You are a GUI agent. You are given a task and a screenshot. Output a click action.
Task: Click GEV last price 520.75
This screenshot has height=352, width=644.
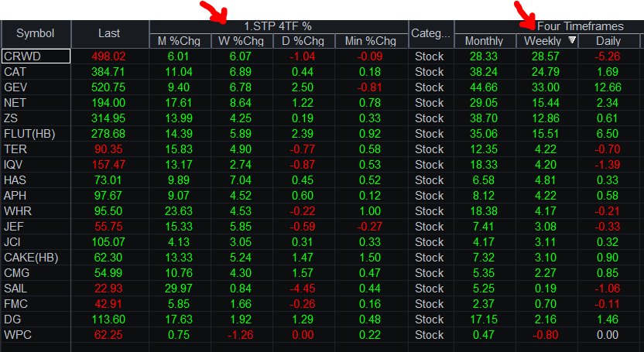click(108, 87)
